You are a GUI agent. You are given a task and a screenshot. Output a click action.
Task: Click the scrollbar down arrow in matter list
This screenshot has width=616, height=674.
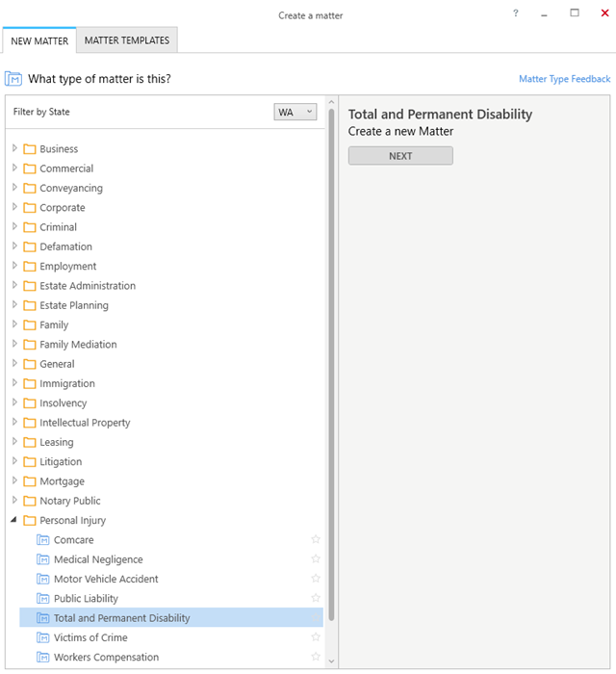point(331,661)
